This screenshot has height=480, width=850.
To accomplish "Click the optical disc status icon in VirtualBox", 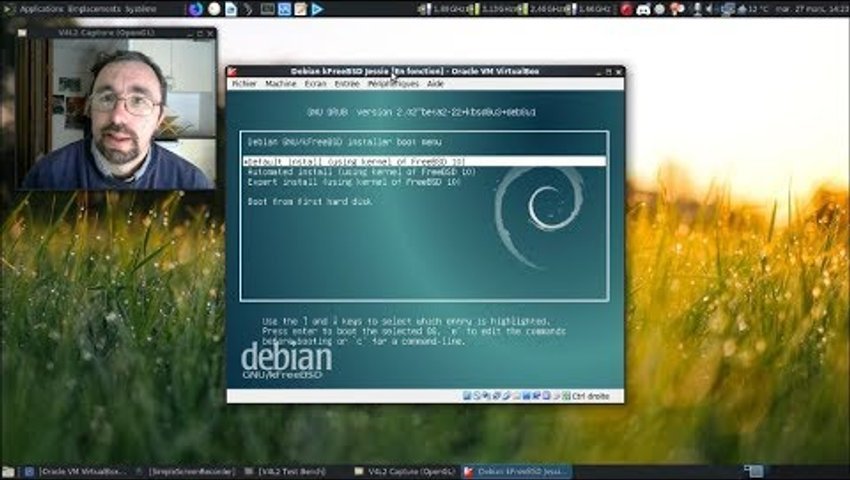I will coord(476,396).
